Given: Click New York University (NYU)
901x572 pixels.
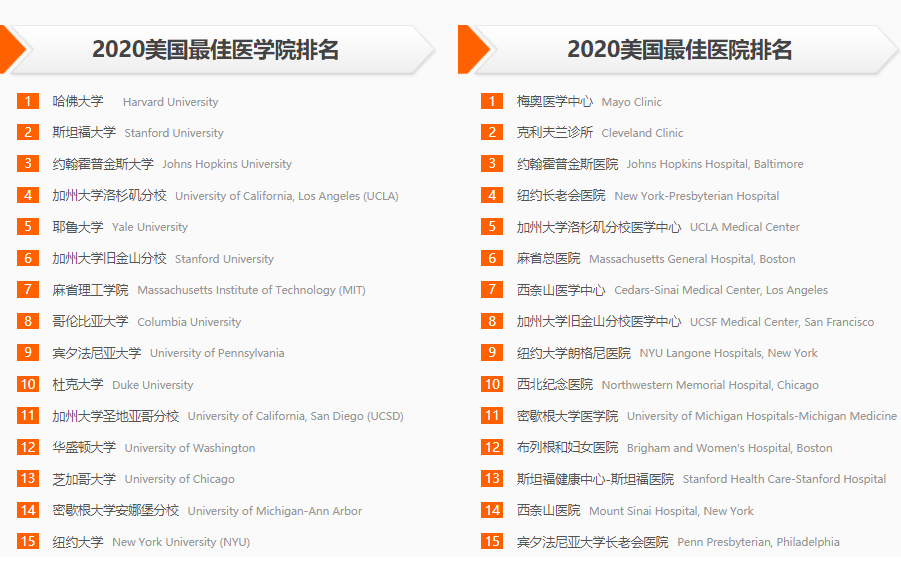Looking at the screenshot, I should 181,542.
